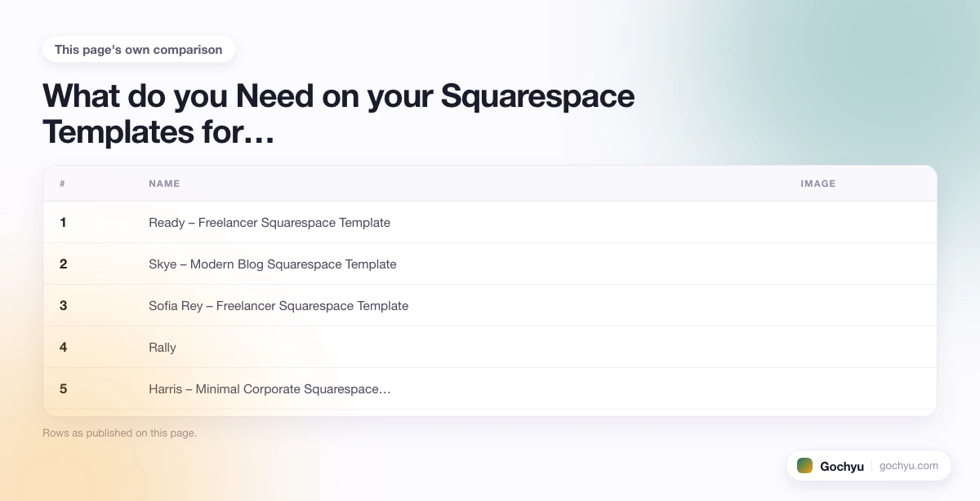Click the "This page's own comparison" pill
Screen dimensions: 980x501
coord(139,50)
